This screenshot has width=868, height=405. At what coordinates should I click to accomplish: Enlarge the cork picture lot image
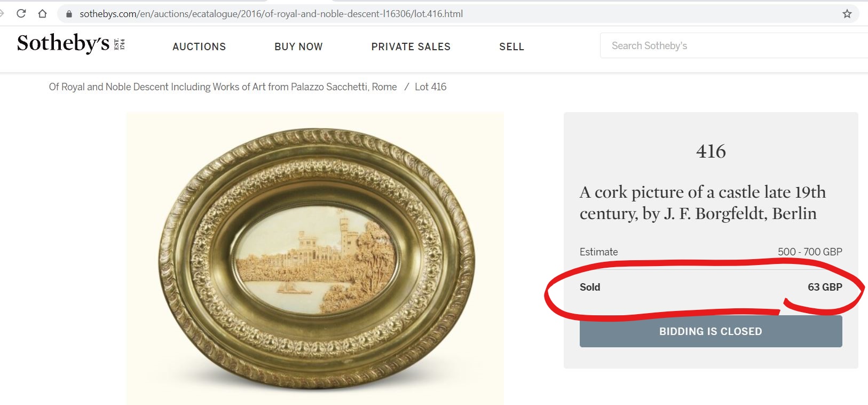[x=315, y=259]
